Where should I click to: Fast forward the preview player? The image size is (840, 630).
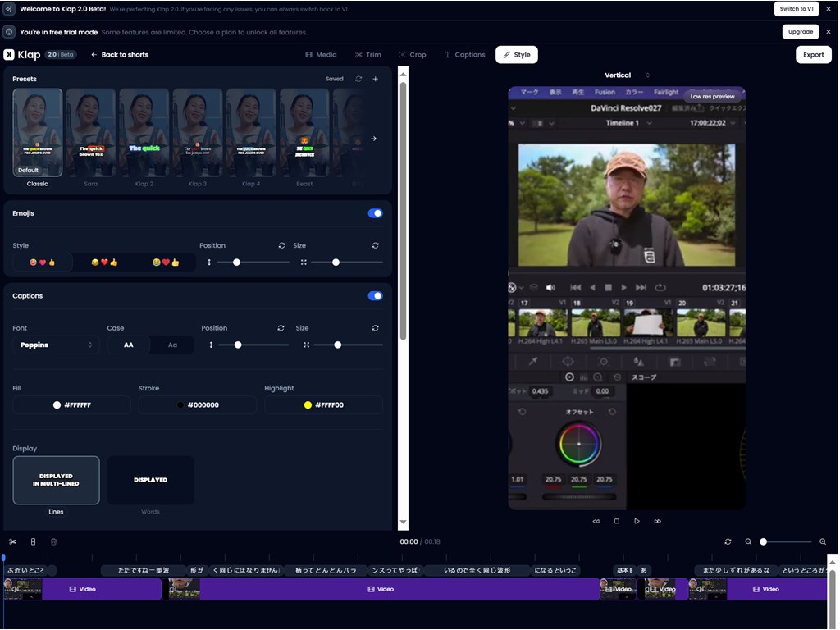pyautogui.click(x=657, y=521)
